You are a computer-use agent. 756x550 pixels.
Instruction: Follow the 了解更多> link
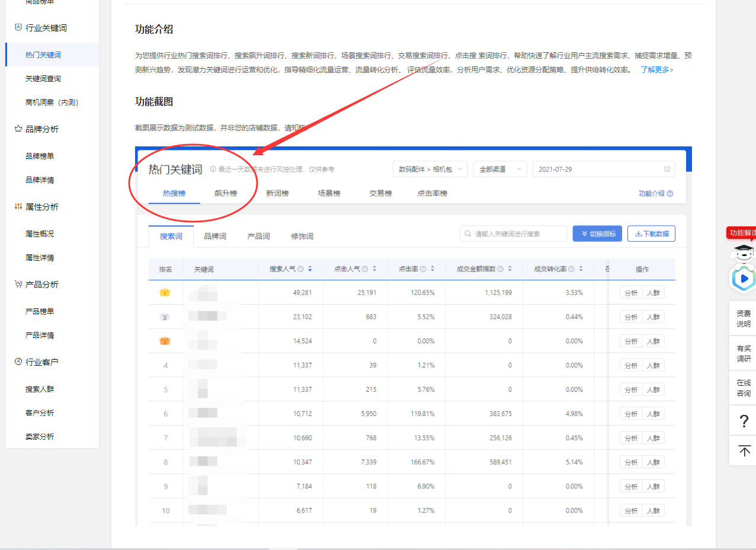click(x=656, y=70)
